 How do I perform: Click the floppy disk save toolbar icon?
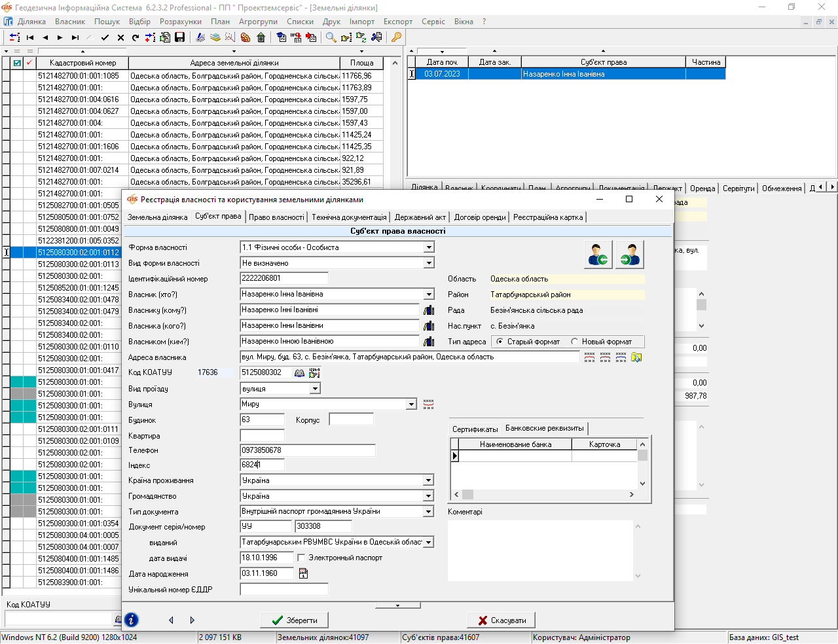[180, 37]
